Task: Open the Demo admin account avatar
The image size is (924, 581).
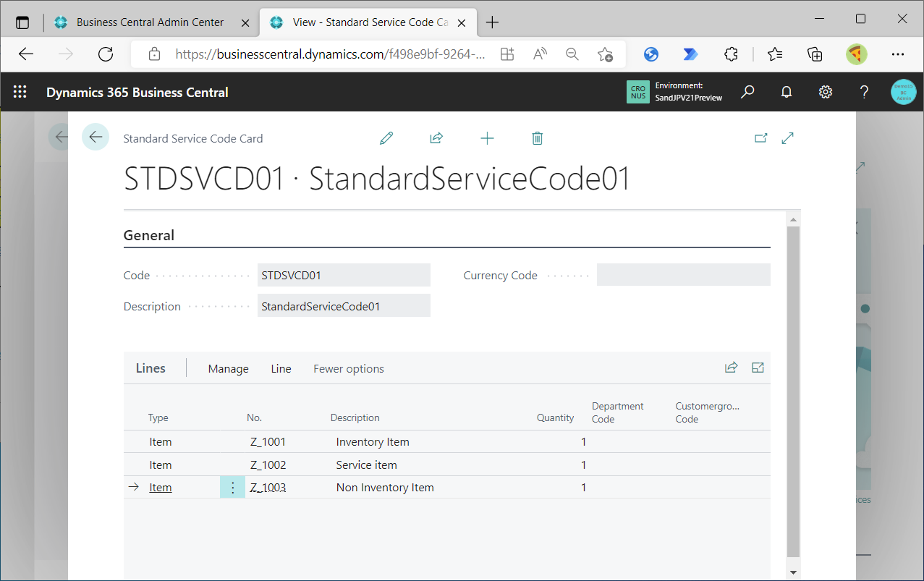Action: 903,91
